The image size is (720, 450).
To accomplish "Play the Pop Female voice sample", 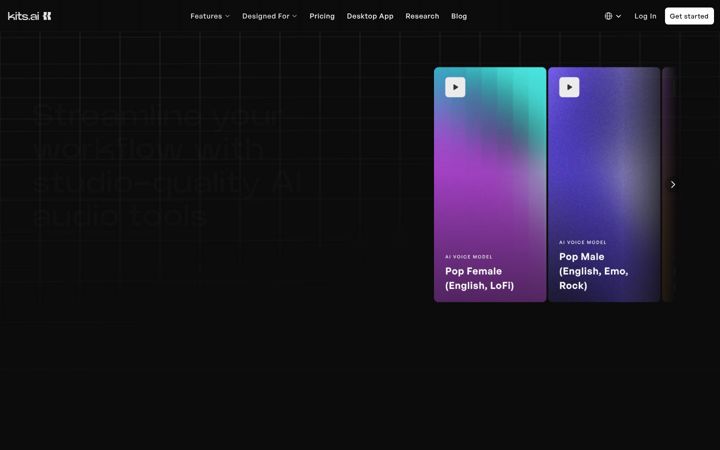I will pos(455,87).
